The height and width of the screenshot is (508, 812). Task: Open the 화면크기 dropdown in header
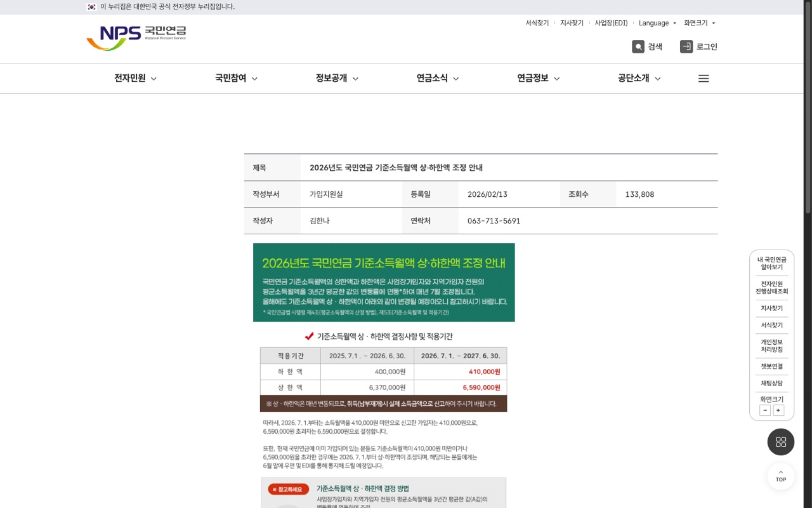coord(699,23)
